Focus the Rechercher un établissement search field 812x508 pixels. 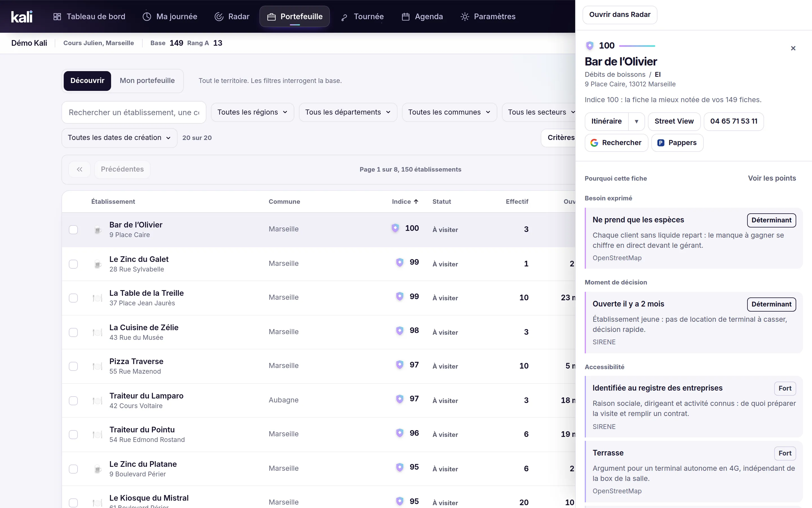click(134, 113)
